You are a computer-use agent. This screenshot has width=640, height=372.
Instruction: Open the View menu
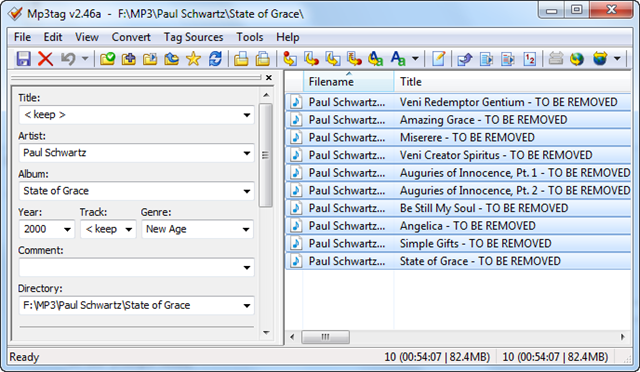[87, 37]
